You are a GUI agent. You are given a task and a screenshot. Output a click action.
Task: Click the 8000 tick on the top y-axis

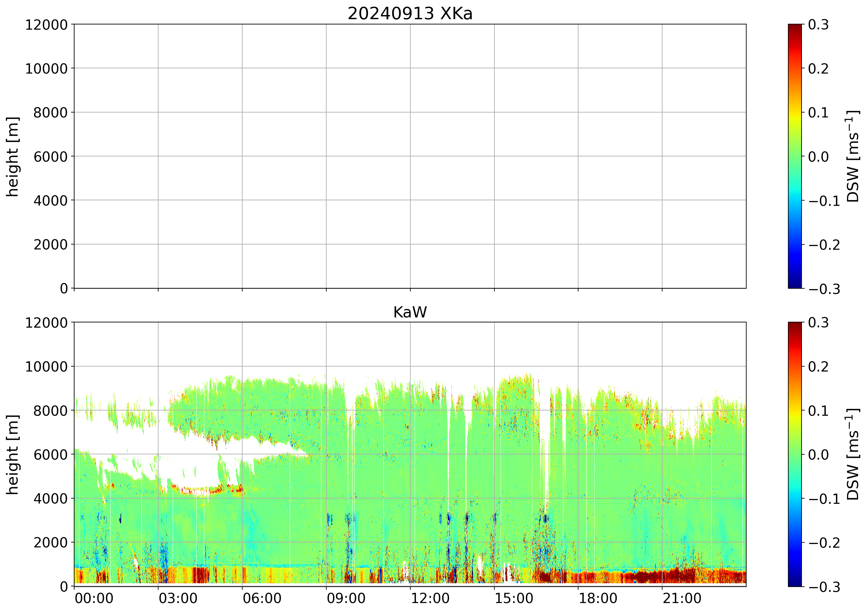(50, 113)
